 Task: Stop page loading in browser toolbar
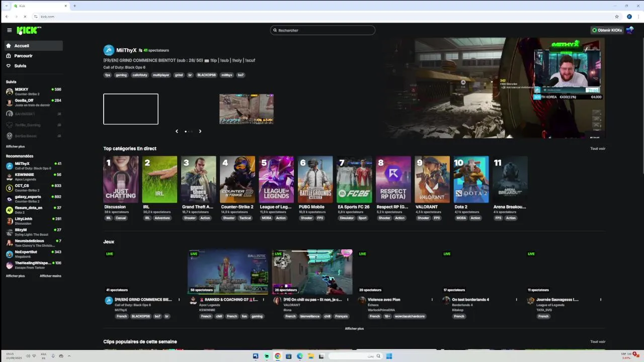point(25,17)
